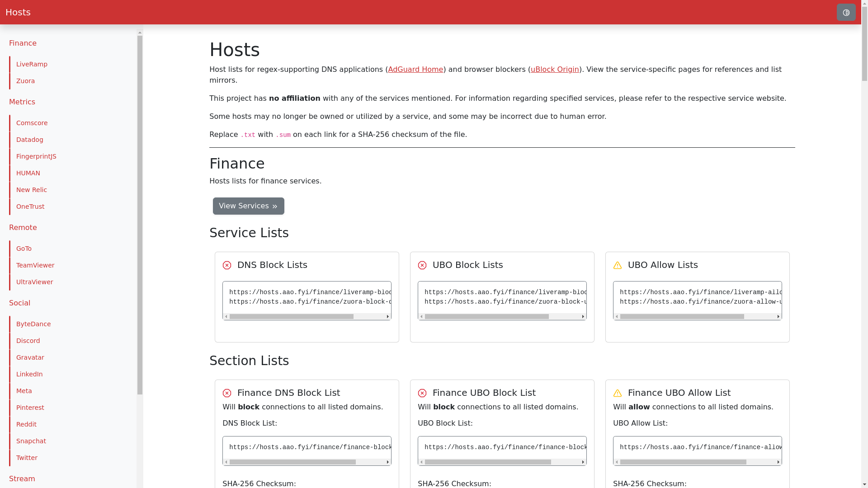Open LiveRamp in the sidebar
The height and width of the screenshot is (488, 868).
(x=32, y=64)
